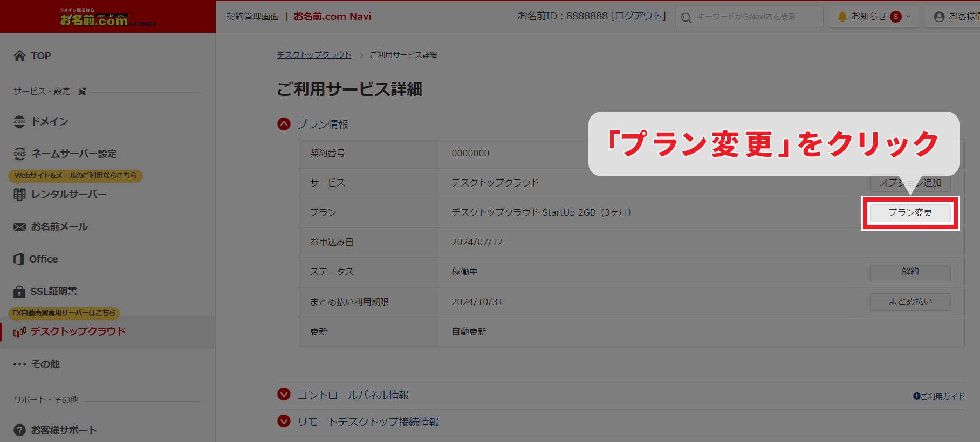The width and height of the screenshot is (980, 442).
Task: Click renewal value 自動更新
Action: [469, 331]
